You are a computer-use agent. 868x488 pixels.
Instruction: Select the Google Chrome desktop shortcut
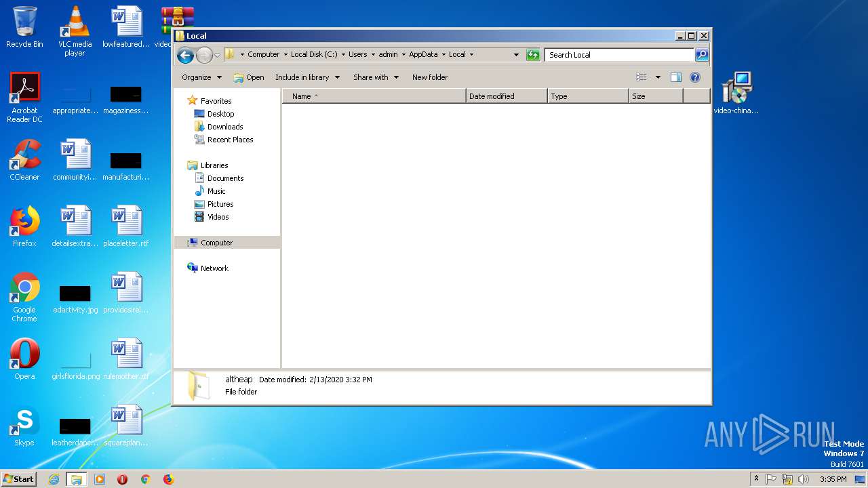(x=24, y=297)
